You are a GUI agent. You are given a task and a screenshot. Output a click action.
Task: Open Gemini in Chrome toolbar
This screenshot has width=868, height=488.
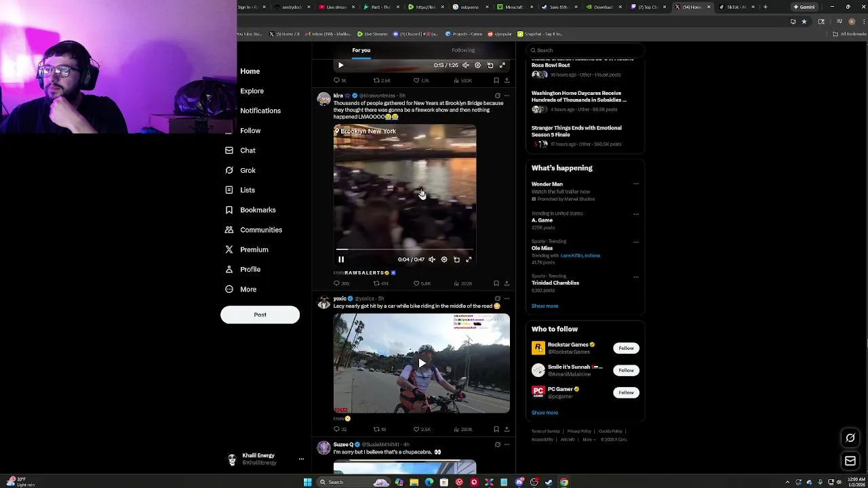[x=804, y=7]
